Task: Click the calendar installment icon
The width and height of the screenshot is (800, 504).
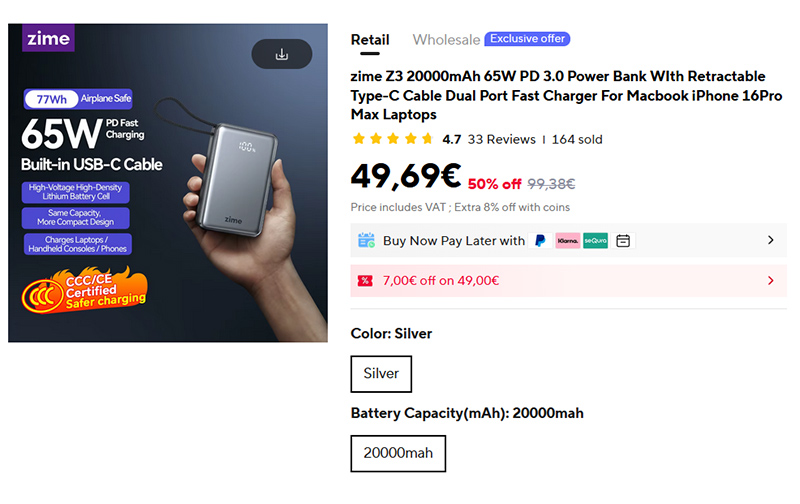Action: (623, 241)
